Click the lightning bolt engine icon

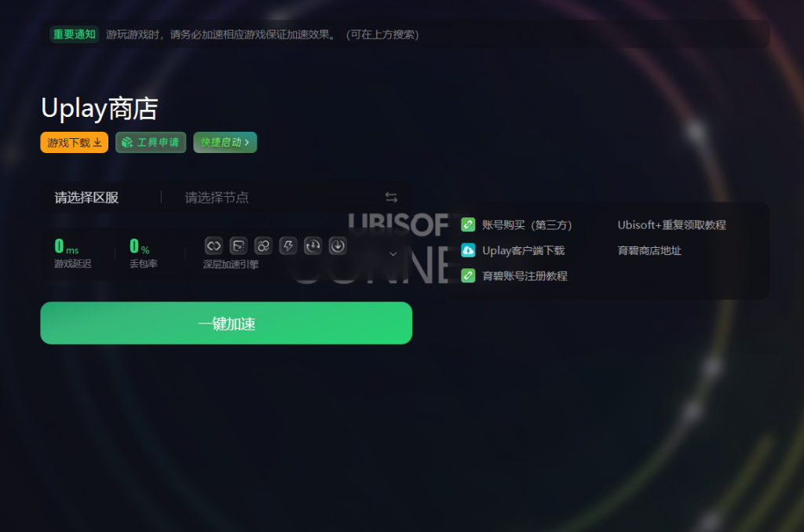288,246
